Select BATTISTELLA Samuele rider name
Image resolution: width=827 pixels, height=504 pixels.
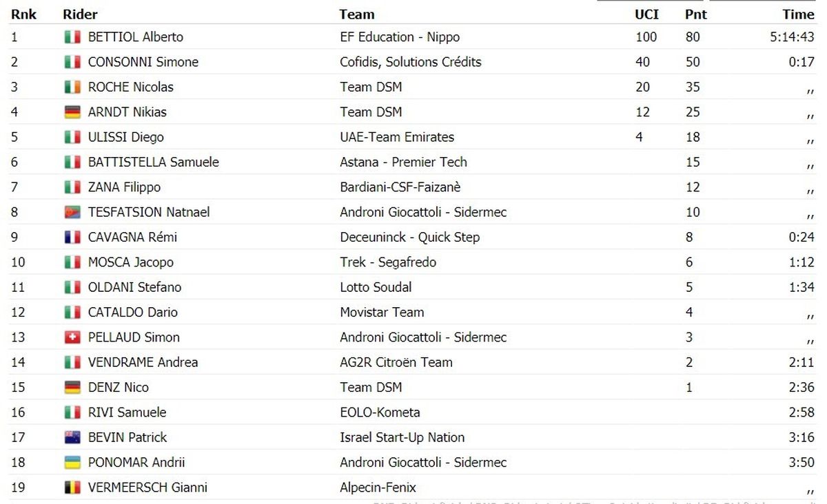click(154, 162)
